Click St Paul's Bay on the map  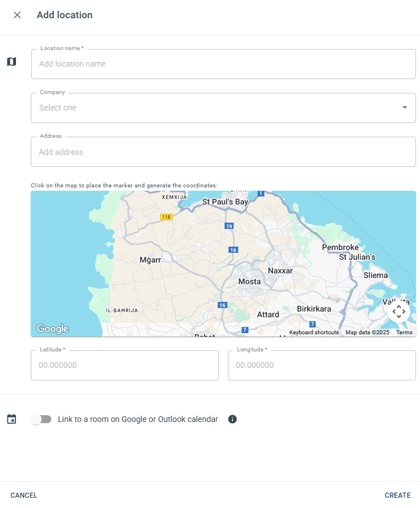coord(225,202)
